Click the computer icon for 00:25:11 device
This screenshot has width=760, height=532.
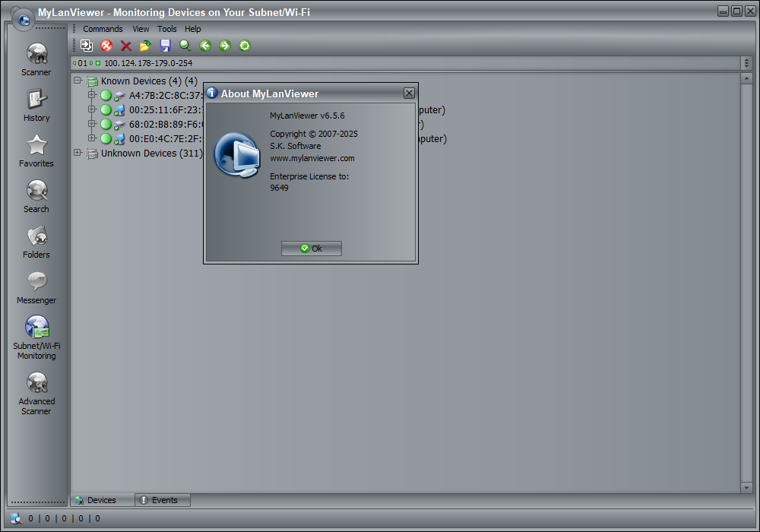pyautogui.click(x=119, y=110)
